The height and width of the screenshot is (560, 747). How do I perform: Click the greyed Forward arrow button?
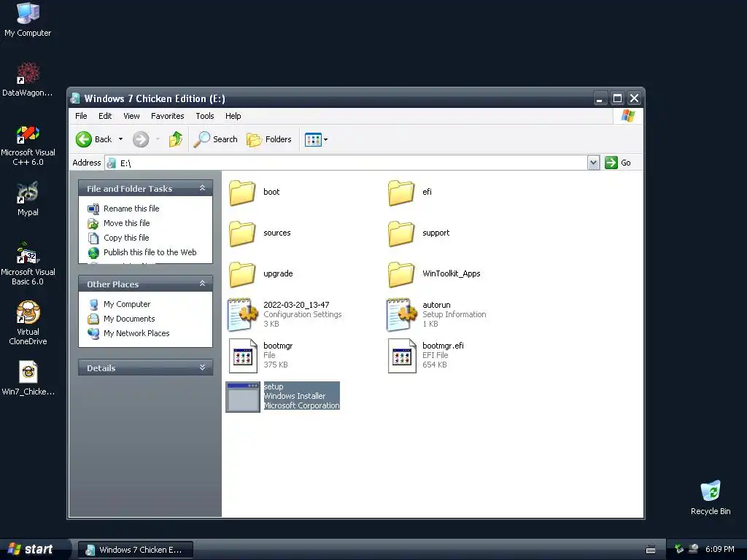tap(141, 139)
